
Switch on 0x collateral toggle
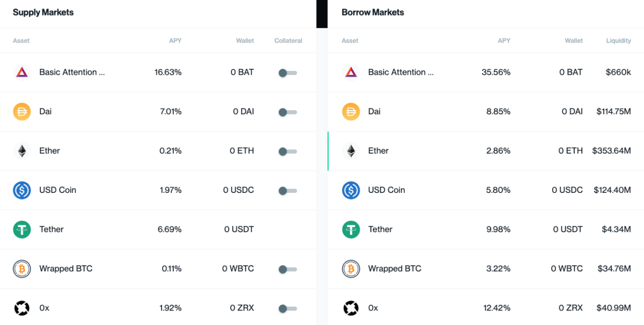[288, 308]
